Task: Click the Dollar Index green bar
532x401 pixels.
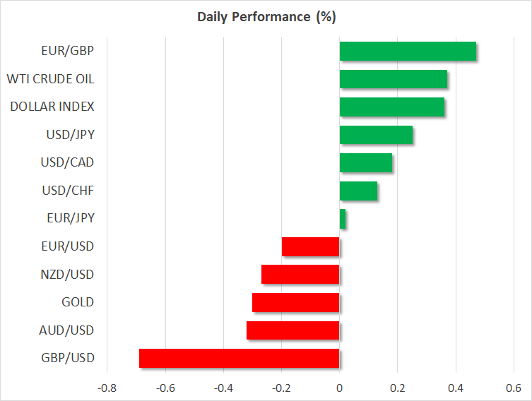Action: tap(392, 107)
